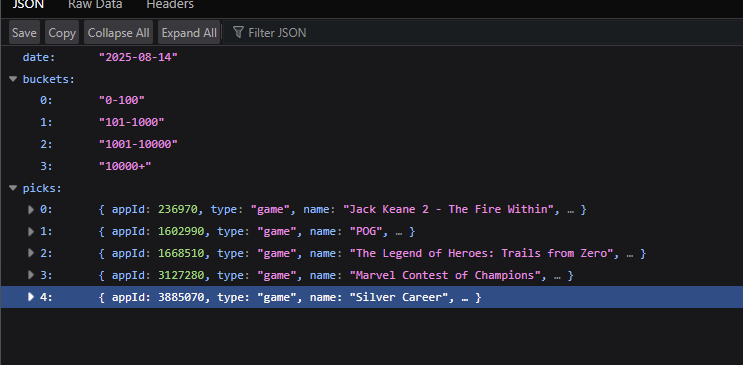743x365 pixels.
Task: Switch to the Headers tab
Action: [x=170, y=5]
